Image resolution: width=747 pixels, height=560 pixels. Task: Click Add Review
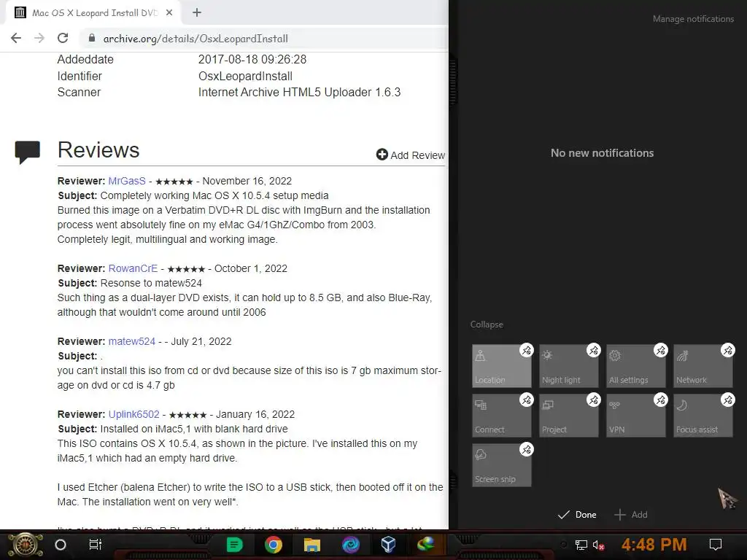tap(411, 155)
